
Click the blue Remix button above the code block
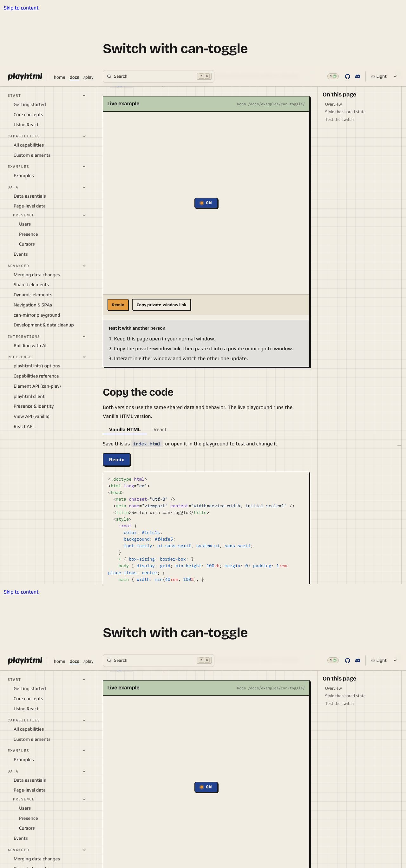coord(116,460)
